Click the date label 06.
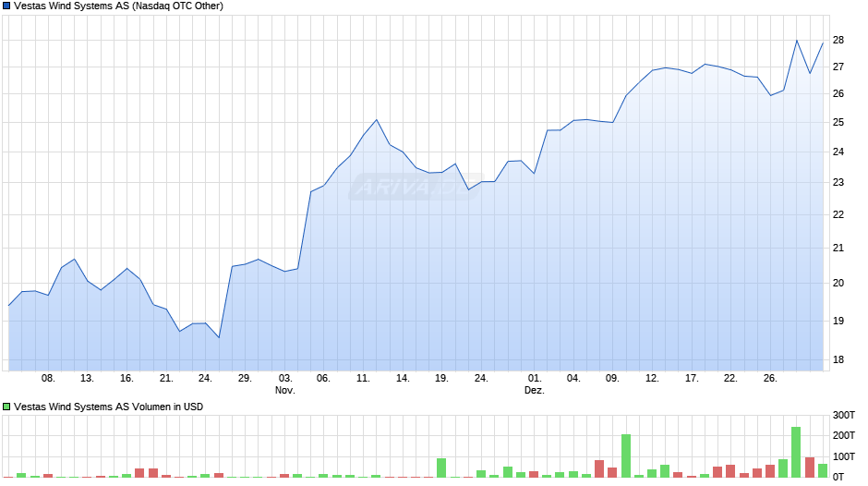Viewport: 868px width, 486px height. (x=323, y=378)
